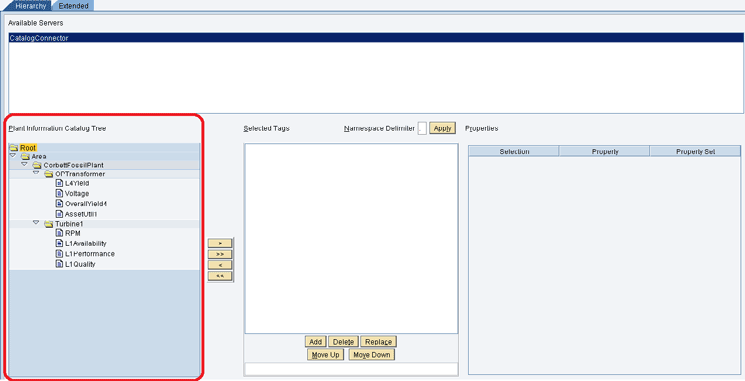Click the Turbine1 folder icon

[x=48, y=224]
